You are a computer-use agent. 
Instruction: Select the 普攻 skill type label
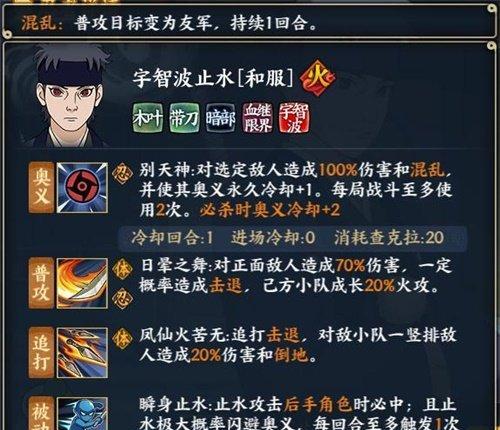click(x=41, y=283)
